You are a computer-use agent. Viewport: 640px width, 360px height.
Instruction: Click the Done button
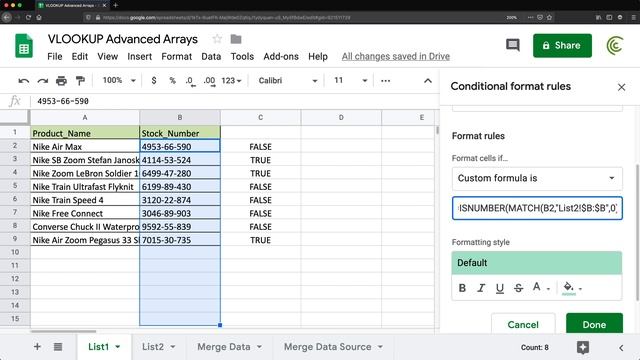coord(594,324)
